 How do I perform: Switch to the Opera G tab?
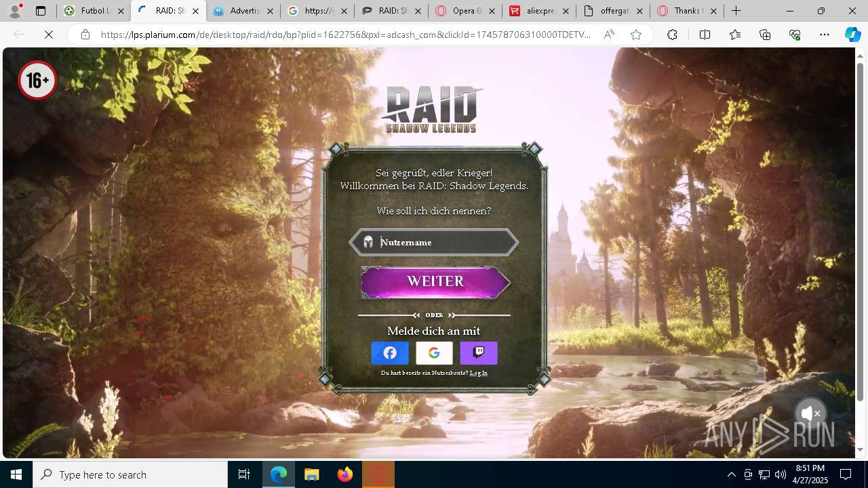coord(467,11)
